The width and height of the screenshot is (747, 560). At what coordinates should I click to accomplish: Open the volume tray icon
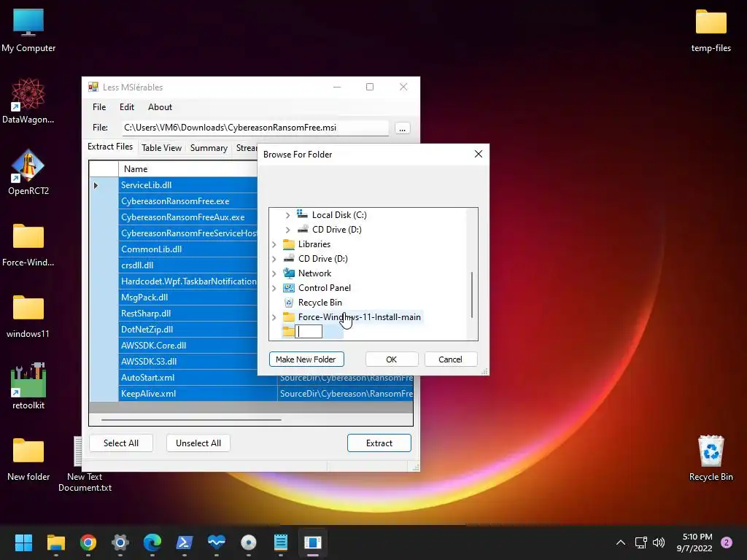pyautogui.click(x=659, y=542)
